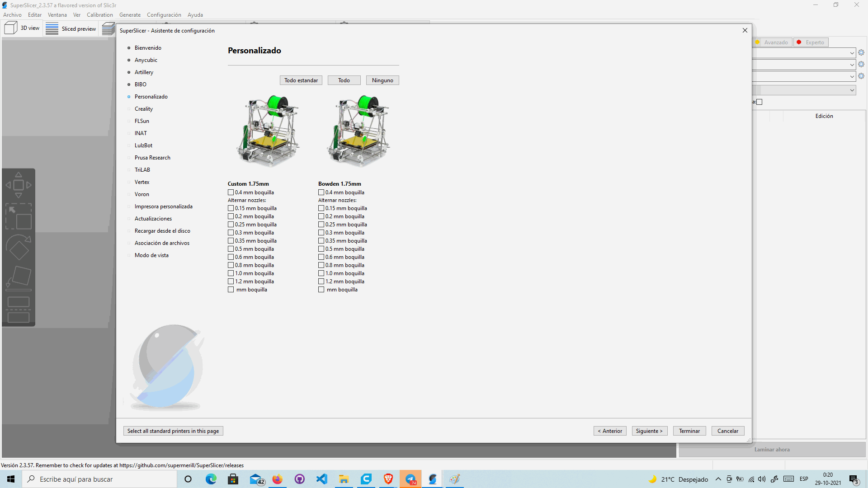
Task: Select the Rotate tool in left toolbar
Action: point(19,247)
